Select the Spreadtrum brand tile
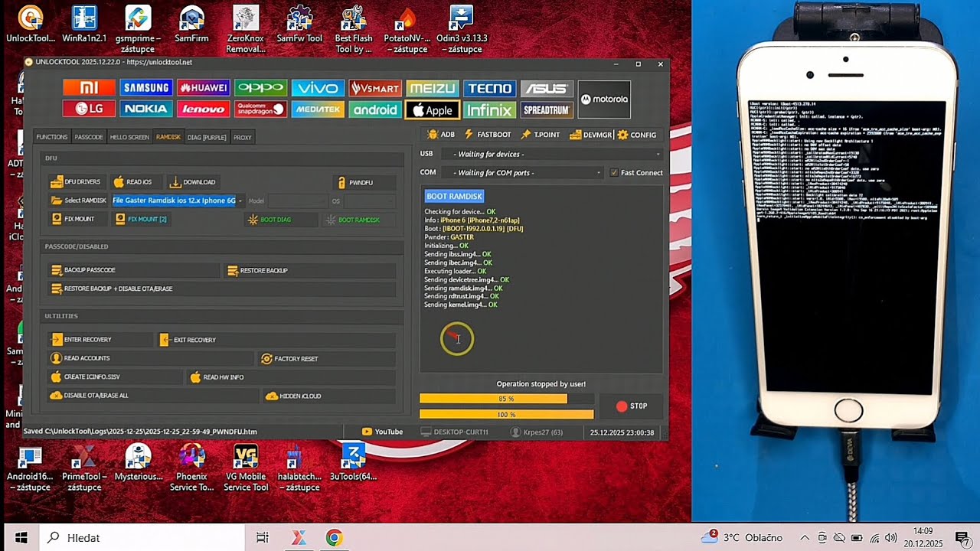The image size is (980, 551). tap(547, 109)
